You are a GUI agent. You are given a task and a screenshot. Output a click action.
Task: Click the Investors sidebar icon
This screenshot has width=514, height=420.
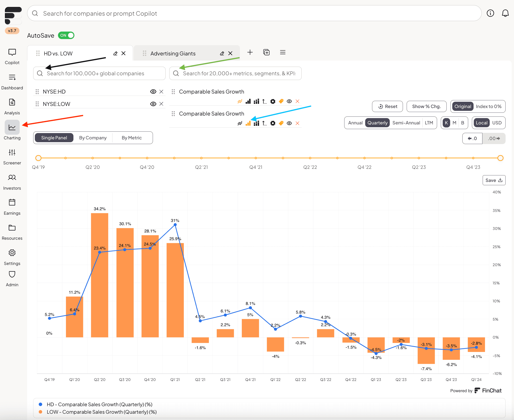coord(12,178)
